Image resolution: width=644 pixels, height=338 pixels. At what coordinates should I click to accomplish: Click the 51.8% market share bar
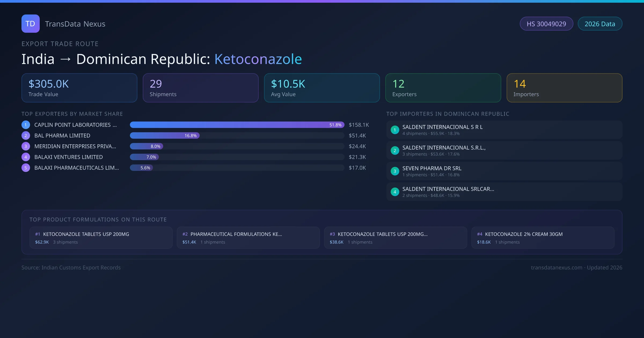[237, 125]
